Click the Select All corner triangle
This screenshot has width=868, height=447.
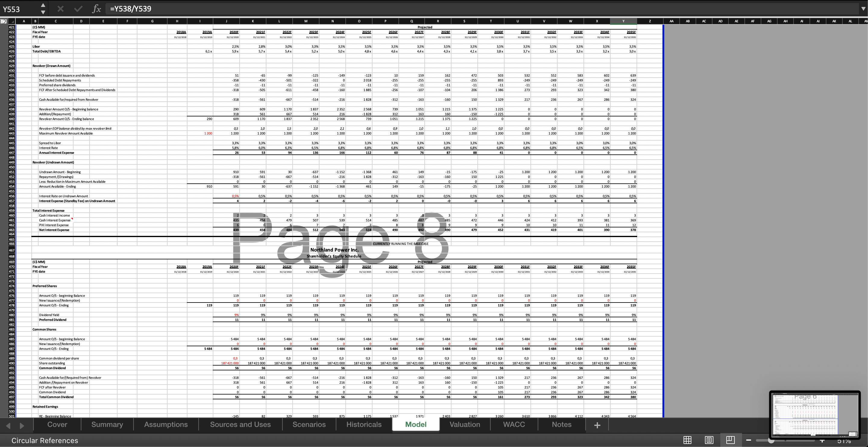pos(12,21)
